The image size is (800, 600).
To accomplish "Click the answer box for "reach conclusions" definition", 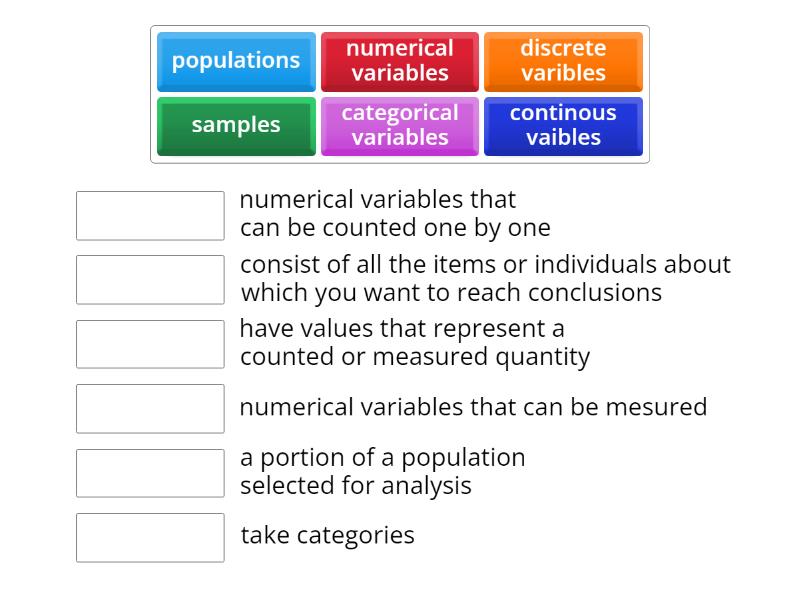I will (x=150, y=279).
